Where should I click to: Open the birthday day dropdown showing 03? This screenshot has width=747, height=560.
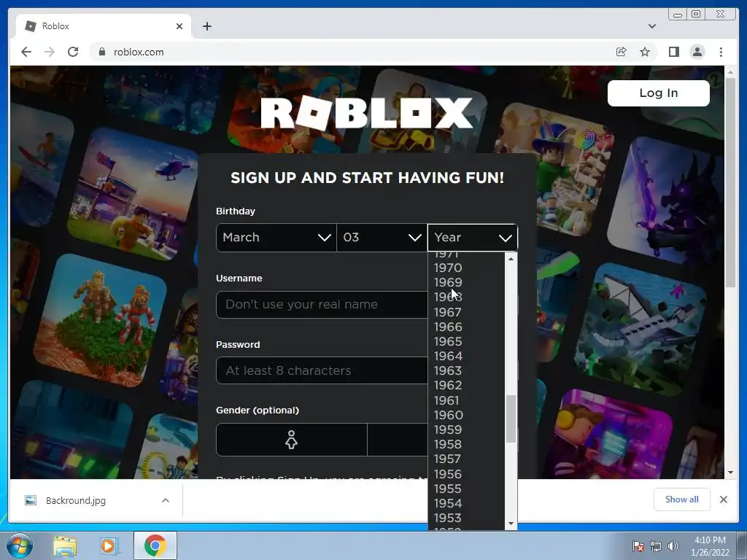(x=382, y=238)
